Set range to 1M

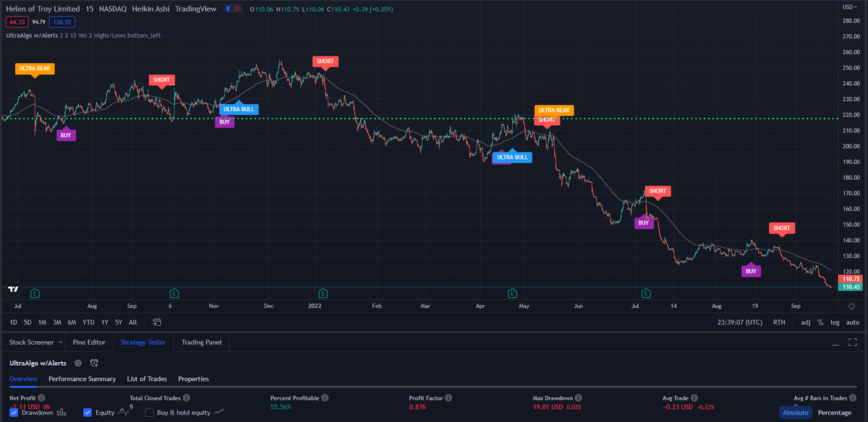point(42,322)
